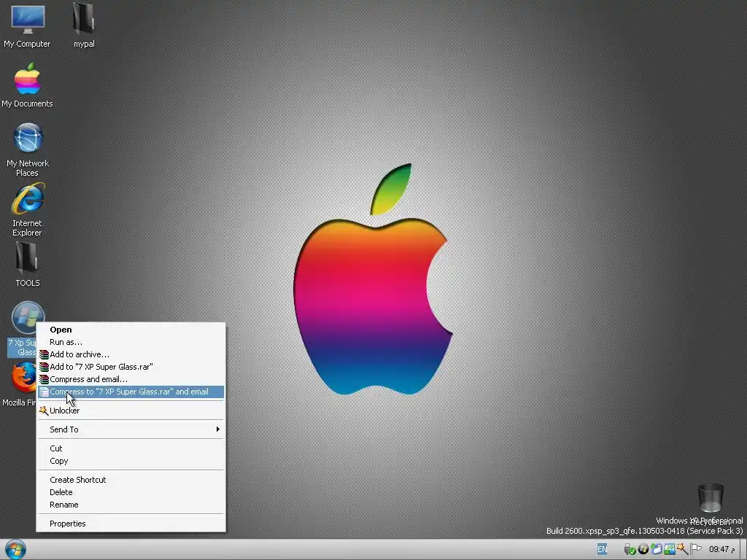The height and width of the screenshot is (560, 747).
Task: Choose Add to archive... option
Action: point(131,354)
